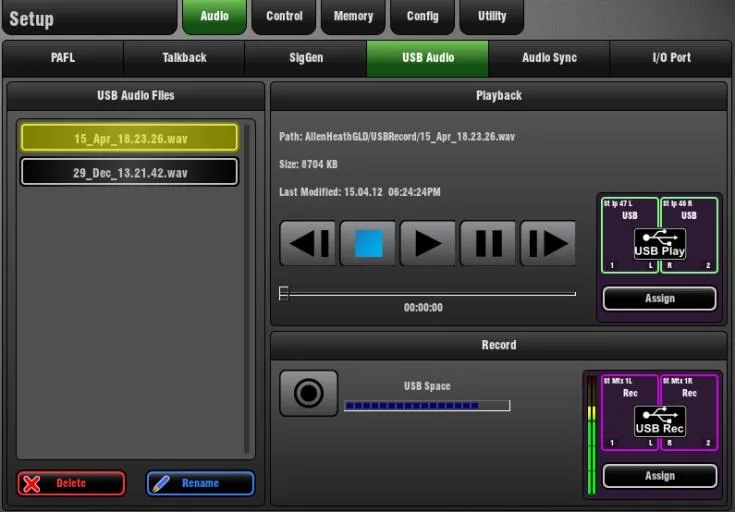Image resolution: width=735 pixels, height=512 pixels.
Task: Delete the selected audio file
Action: (x=72, y=483)
